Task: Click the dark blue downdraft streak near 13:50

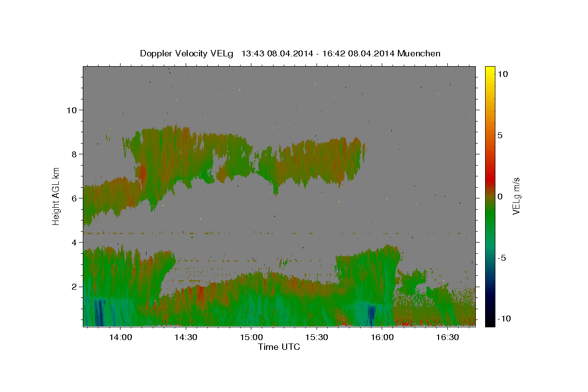Action: tap(99, 313)
